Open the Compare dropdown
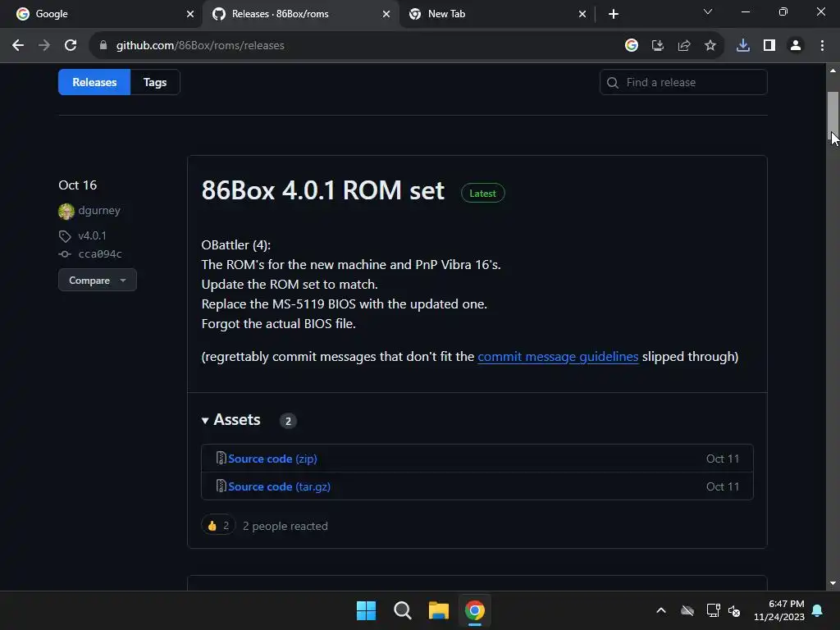The width and height of the screenshot is (840, 630). 98,281
